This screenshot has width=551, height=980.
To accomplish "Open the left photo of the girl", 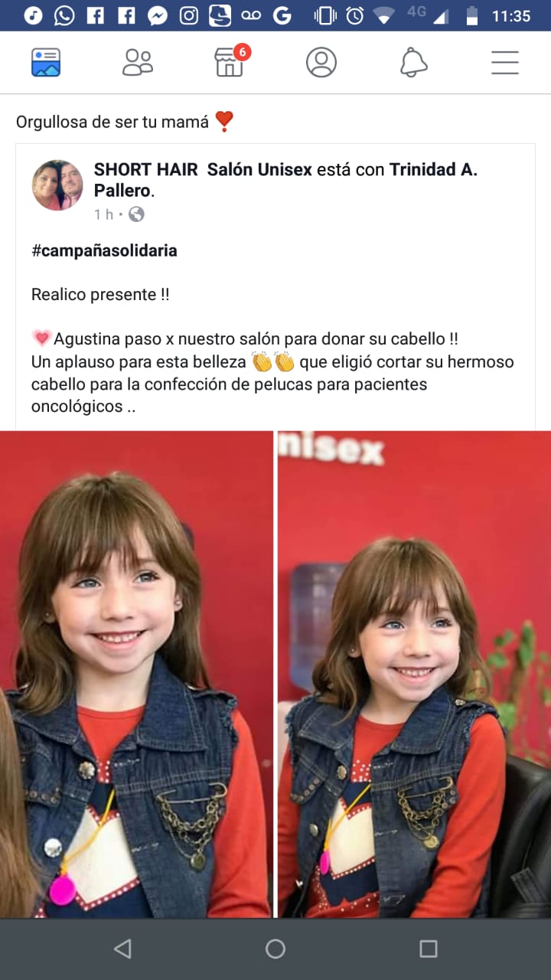I will [135, 674].
